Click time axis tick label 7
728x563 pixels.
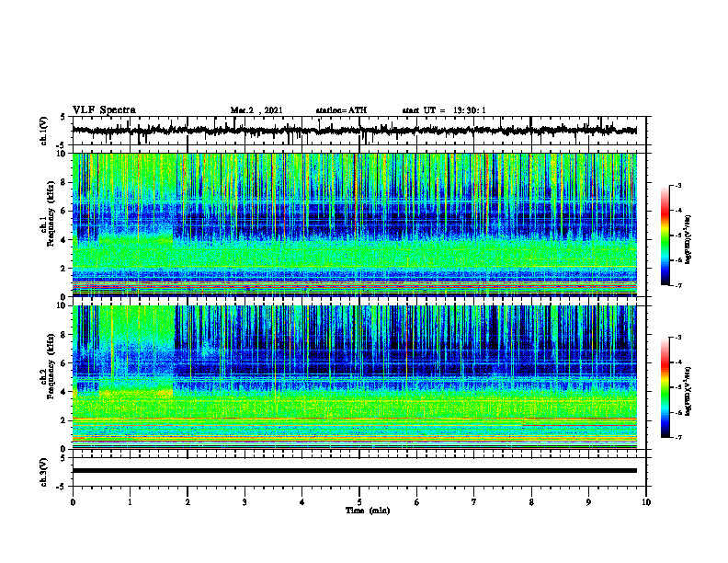point(474,502)
